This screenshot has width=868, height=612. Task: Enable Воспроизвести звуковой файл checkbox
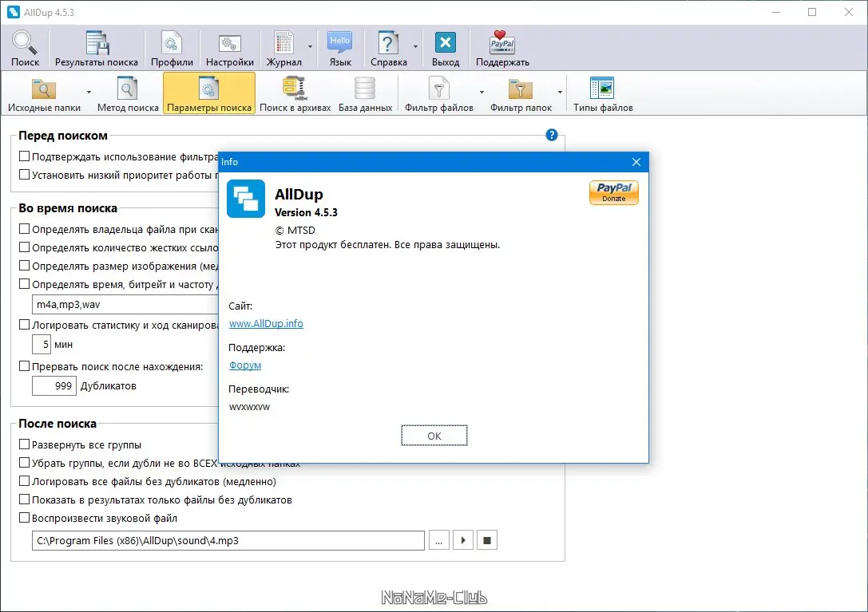pos(25,517)
